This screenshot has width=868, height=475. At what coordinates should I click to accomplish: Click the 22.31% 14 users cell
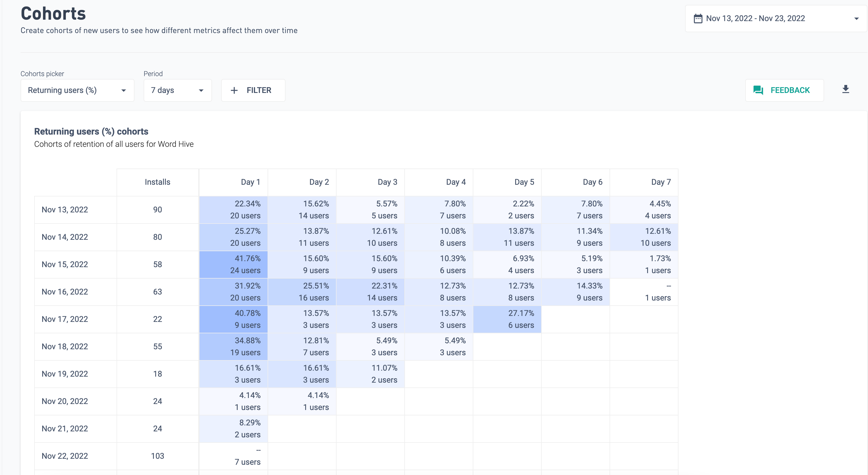pyautogui.click(x=370, y=292)
